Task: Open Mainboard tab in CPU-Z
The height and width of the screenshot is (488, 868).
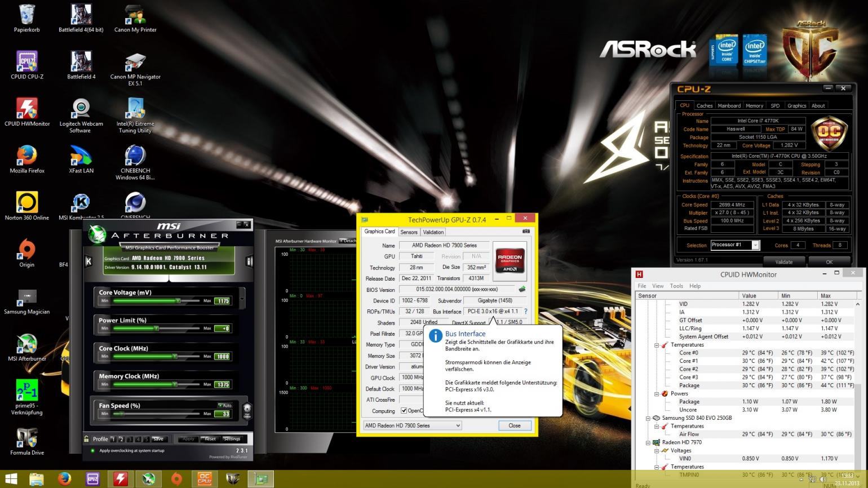Action: click(729, 105)
